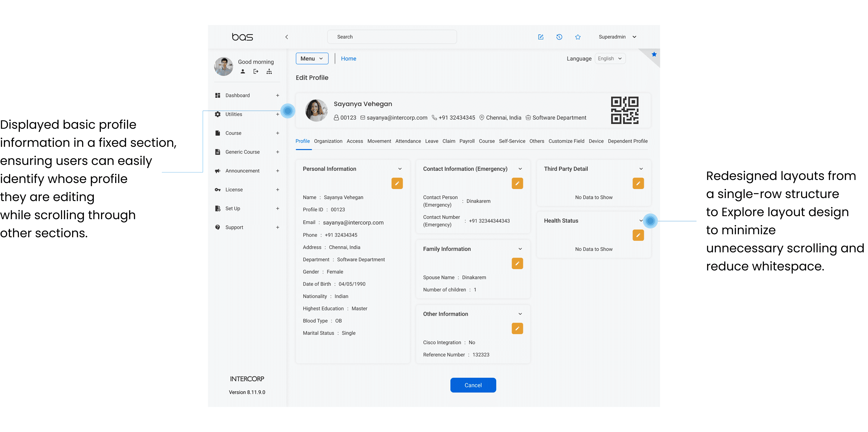Expand the Utilities plus toggle
The height and width of the screenshot is (432, 868).
coord(277,114)
